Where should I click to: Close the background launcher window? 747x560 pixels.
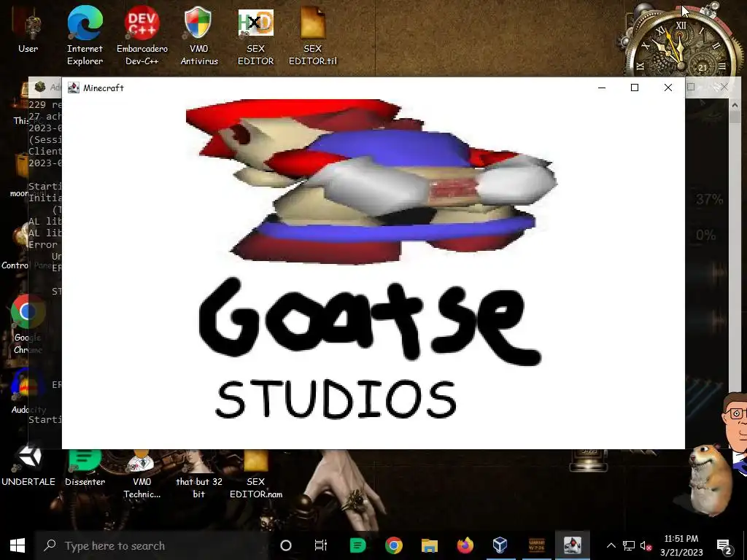[x=724, y=87]
